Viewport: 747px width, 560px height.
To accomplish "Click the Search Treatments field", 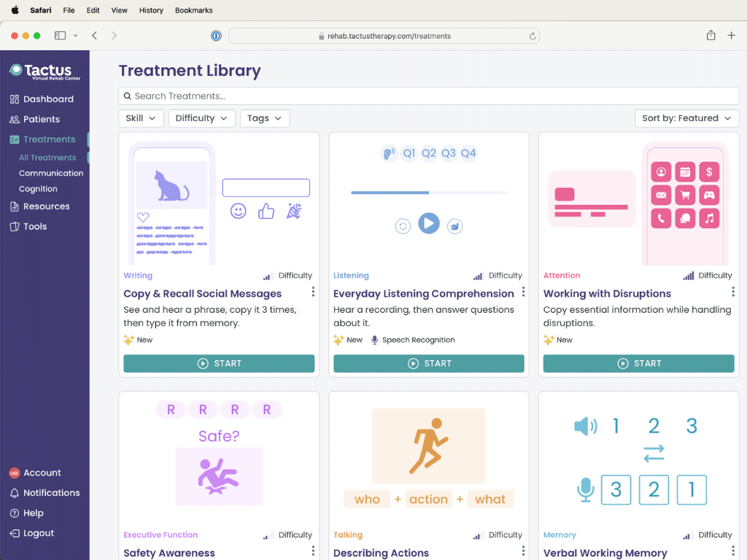I will [429, 96].
